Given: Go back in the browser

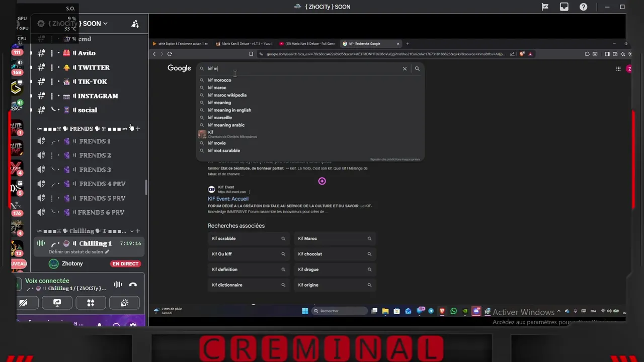Looking at the screenshot, I should 154,54.
